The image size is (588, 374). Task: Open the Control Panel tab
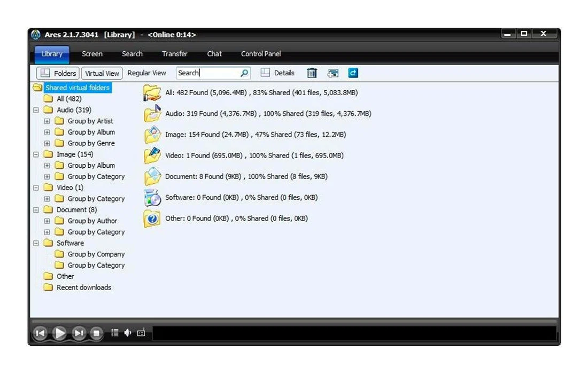point(261,54)
